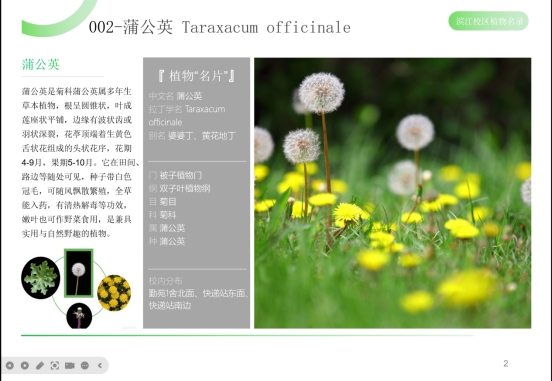Image resolution: width=552 pixels, height=381 pixels.
Task: Click the 滨江校区植物名录 green badge
Action: click(x=489, y=21)
